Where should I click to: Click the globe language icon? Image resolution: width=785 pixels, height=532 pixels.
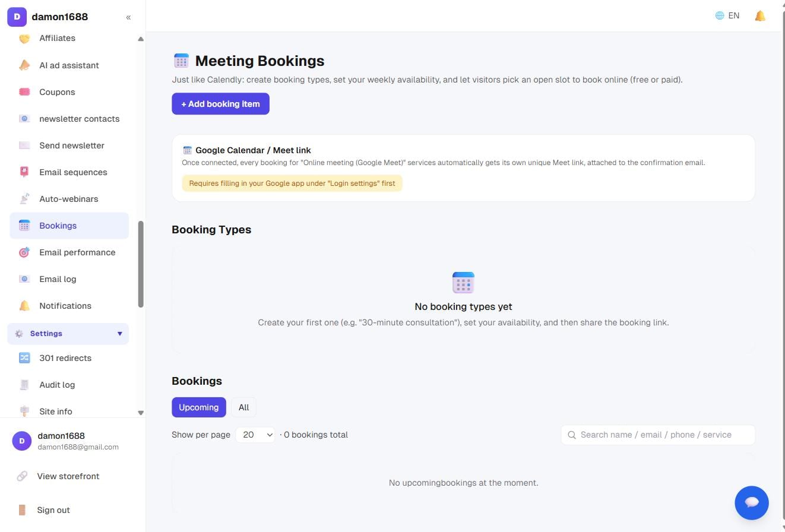[720, 16]
